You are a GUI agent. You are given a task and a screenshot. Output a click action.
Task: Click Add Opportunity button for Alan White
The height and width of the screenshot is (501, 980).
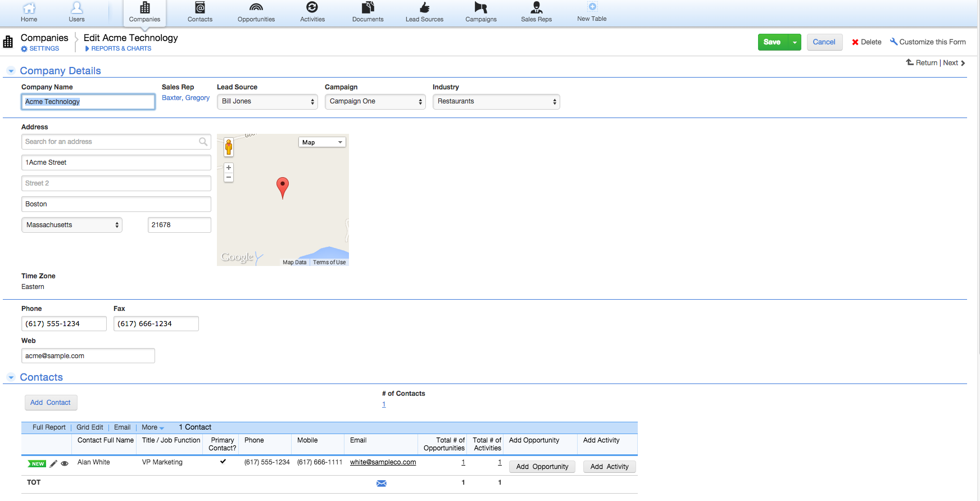click(x=542, y=467)
